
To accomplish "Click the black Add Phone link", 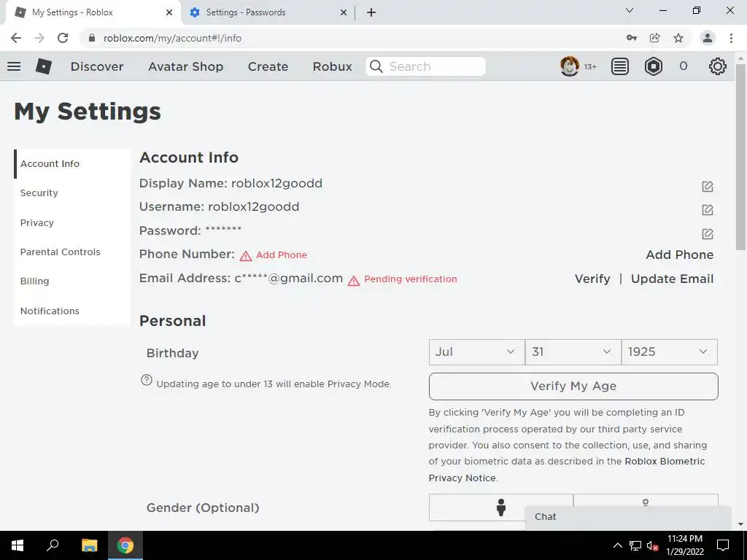I will coord(679,254).
